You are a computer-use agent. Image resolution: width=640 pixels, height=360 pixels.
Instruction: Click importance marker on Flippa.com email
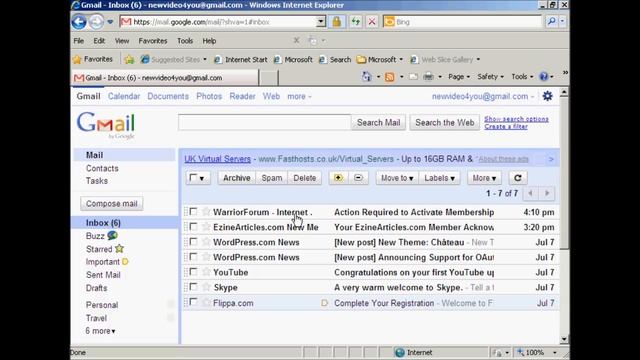[324, 303]
